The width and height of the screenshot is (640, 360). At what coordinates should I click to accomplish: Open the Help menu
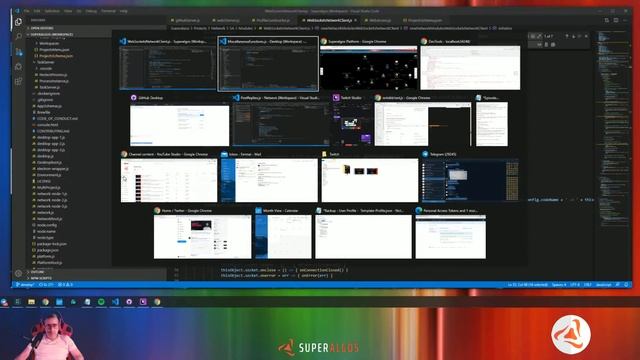[x=124, y=11]
